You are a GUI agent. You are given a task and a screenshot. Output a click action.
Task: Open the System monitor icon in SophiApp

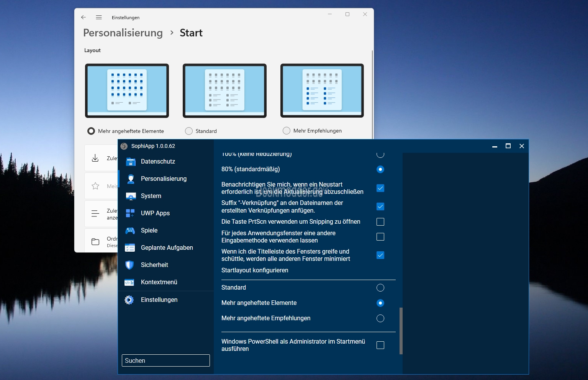[131, 196]
